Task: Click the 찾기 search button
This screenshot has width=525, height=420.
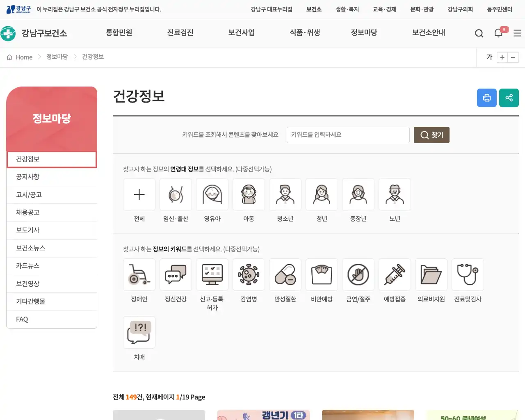Action: coord(431,135)
